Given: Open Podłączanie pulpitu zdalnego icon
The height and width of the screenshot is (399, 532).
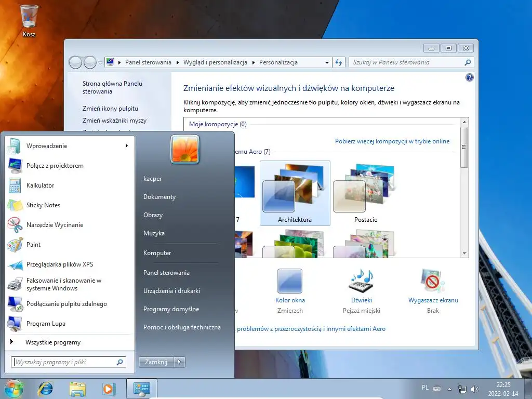Looking at the screenshot, I should pyautogui.click(x=14, y=304).
